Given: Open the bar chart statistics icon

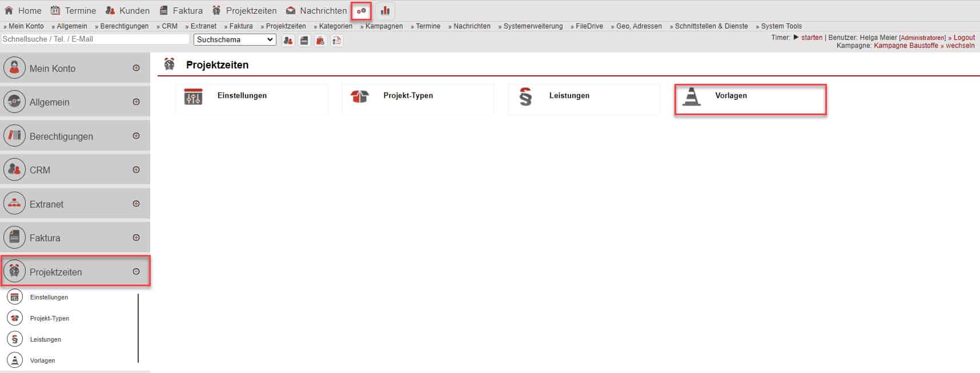Looking at the screenshot, I should (x=385, y=11).
